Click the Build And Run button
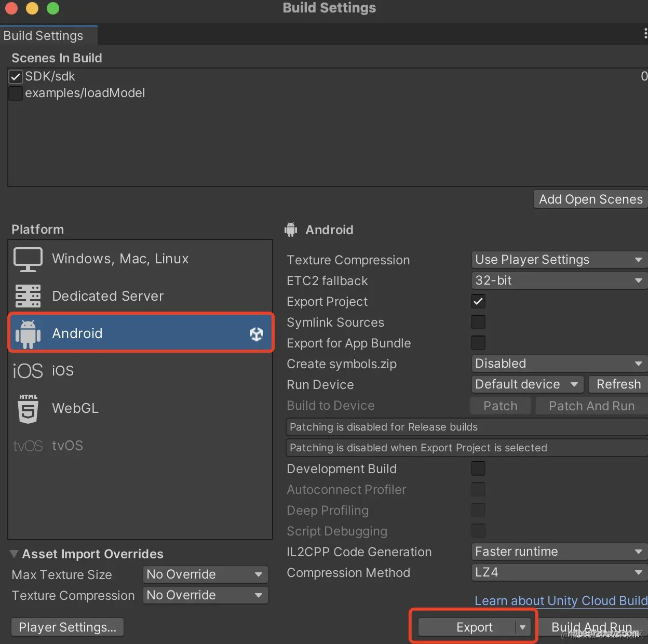 pyautogui.click(x=593, y=627)
